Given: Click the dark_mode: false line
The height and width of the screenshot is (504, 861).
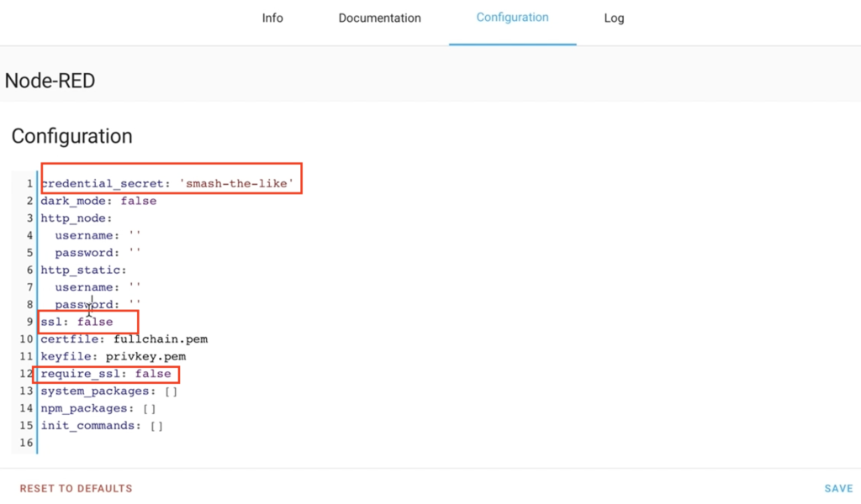Looking at the screenshot, I should 99,201.
